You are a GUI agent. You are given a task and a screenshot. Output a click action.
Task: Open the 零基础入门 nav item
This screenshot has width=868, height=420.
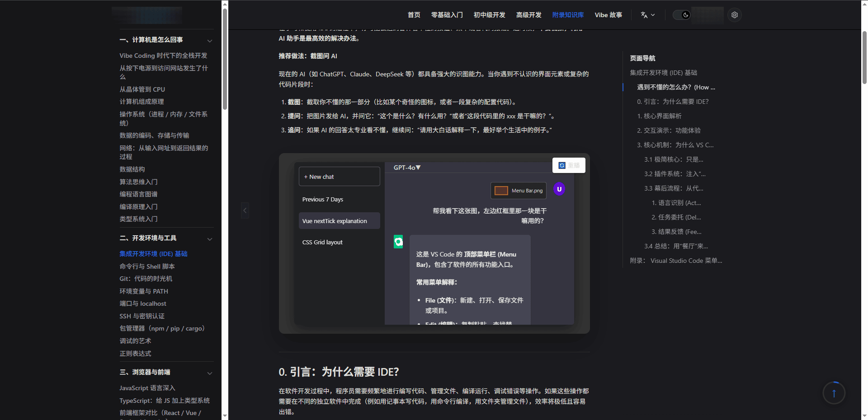click(x=447, y=15)
